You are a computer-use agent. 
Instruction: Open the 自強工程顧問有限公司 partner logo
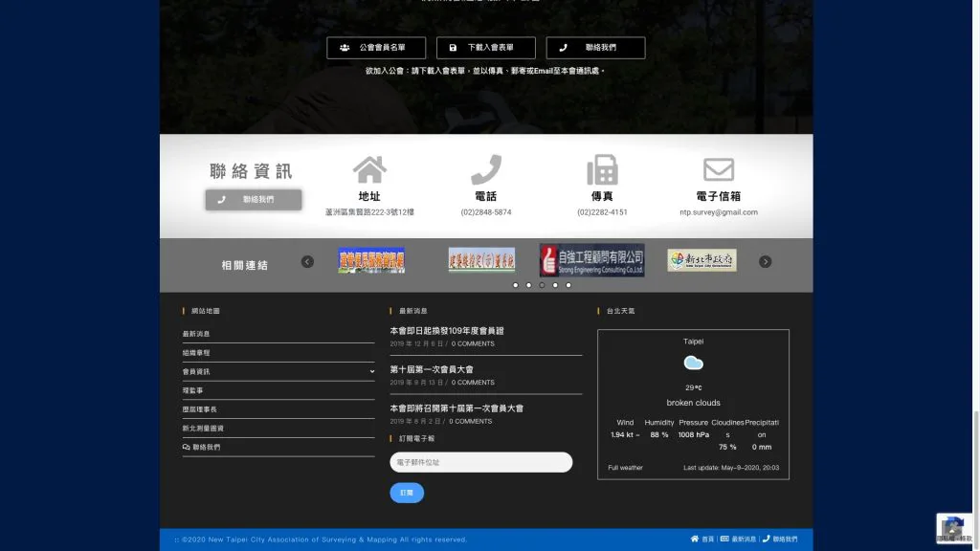click(591, 260)
